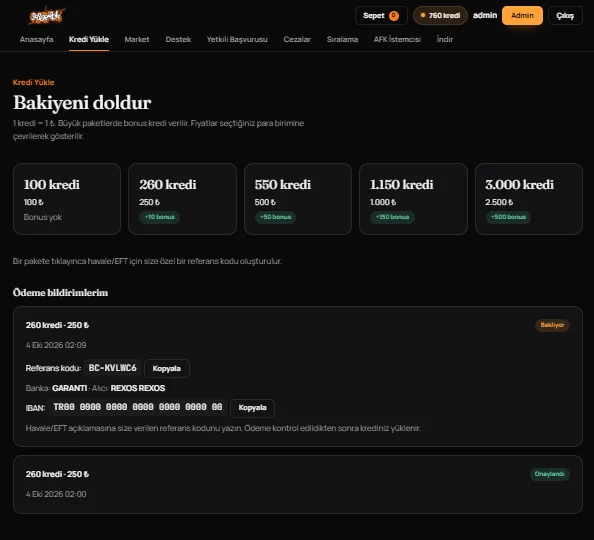Choose the 100 kredi package card
This screenshot has width=594, height=540.
click(67, 199)
